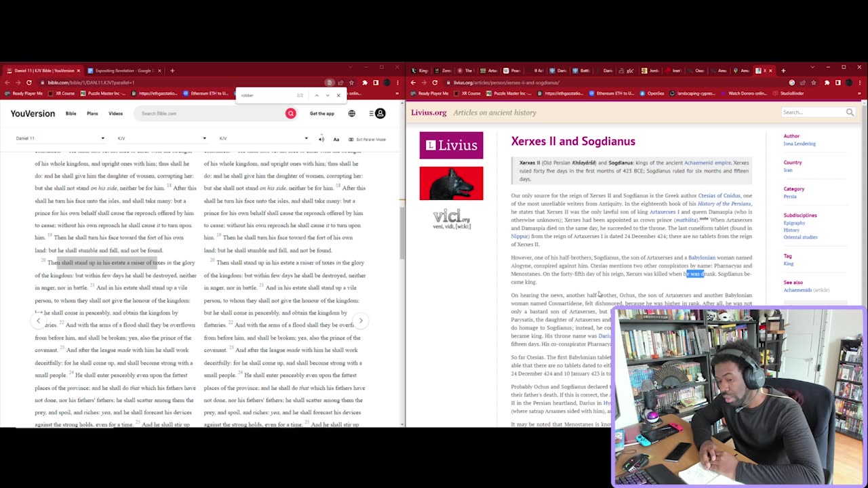Go to previous chapter with left arrow
This screenshot has width=868, height=488.
39,321
